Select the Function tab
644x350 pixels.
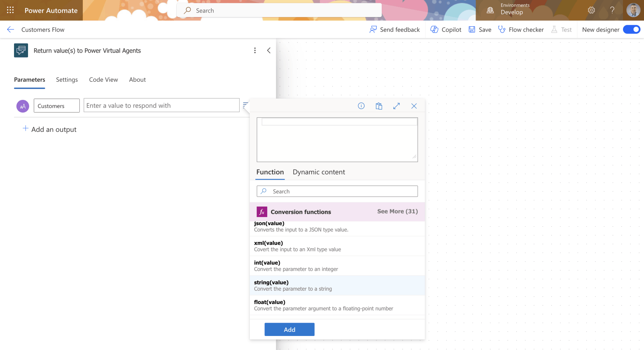(270, 172)
